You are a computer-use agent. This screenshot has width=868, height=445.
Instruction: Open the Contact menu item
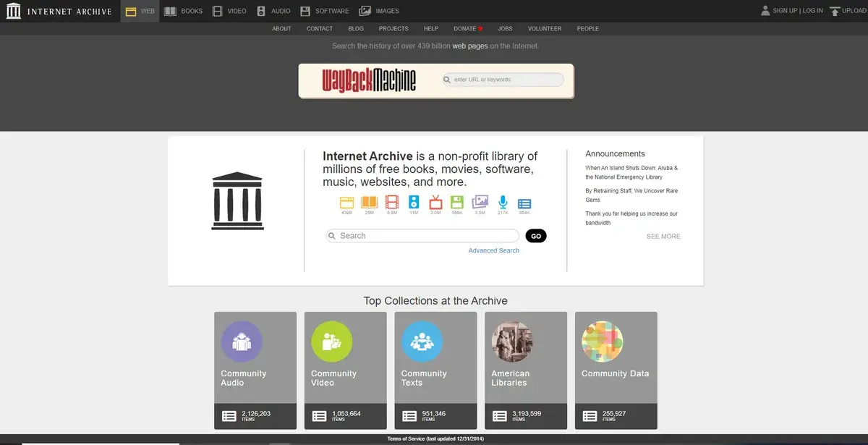(x=320, y=29)
